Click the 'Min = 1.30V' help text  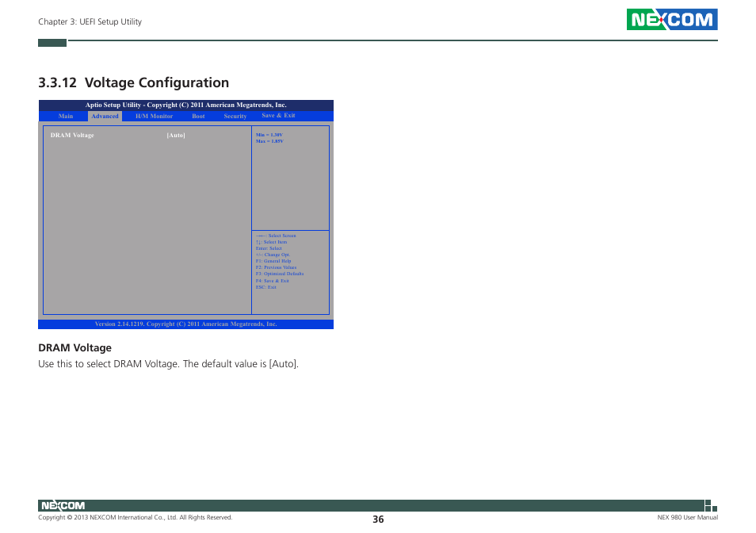pos(269,135)
